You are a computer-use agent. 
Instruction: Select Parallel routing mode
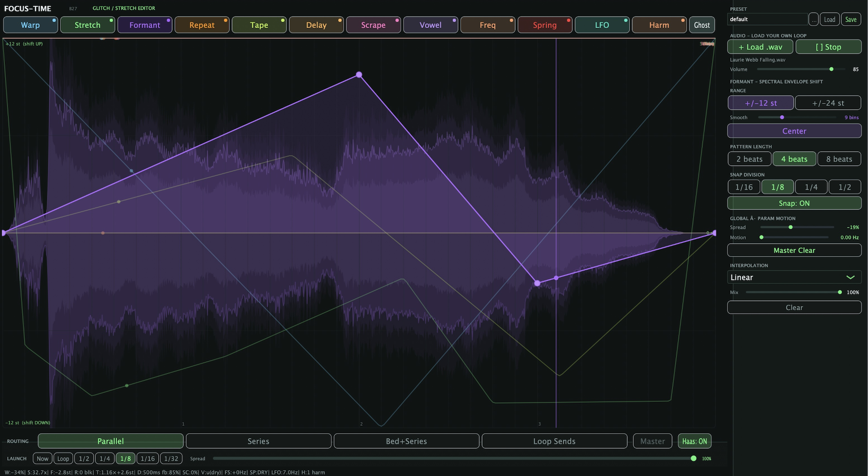point(111,441)
